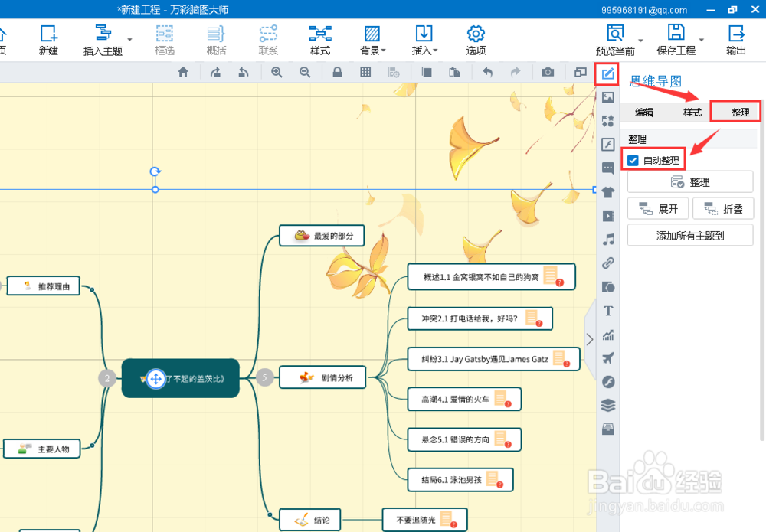Click the music note sidebar icon
Viewport: 766px width, 532px height.
607,239
